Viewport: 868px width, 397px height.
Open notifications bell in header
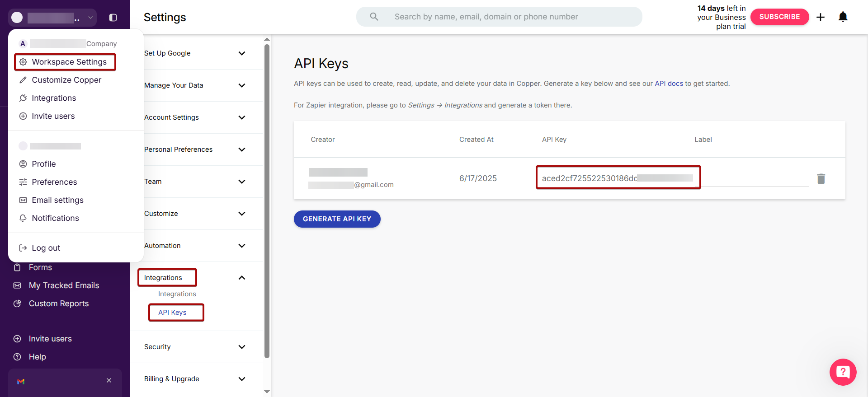pos(843,17)
